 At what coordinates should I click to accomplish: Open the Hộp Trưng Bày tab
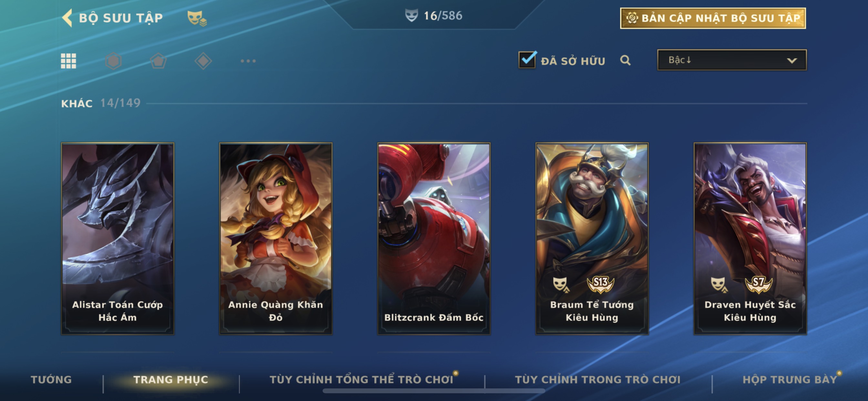click(790, 379)
